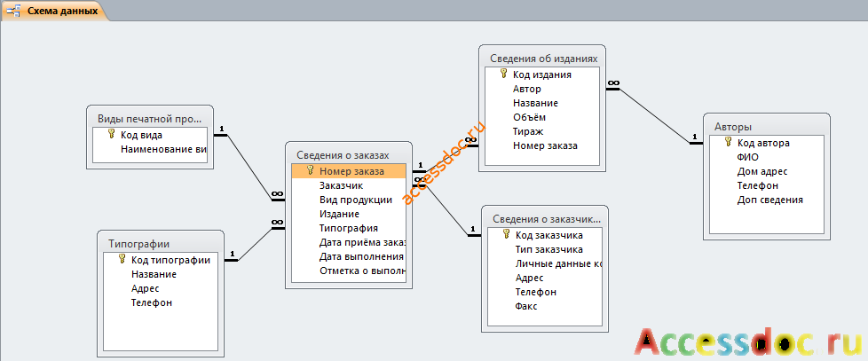This screenshot has width=868, height=361.
Task: Click key icon beside Код автора
Action: click(728, 143)
